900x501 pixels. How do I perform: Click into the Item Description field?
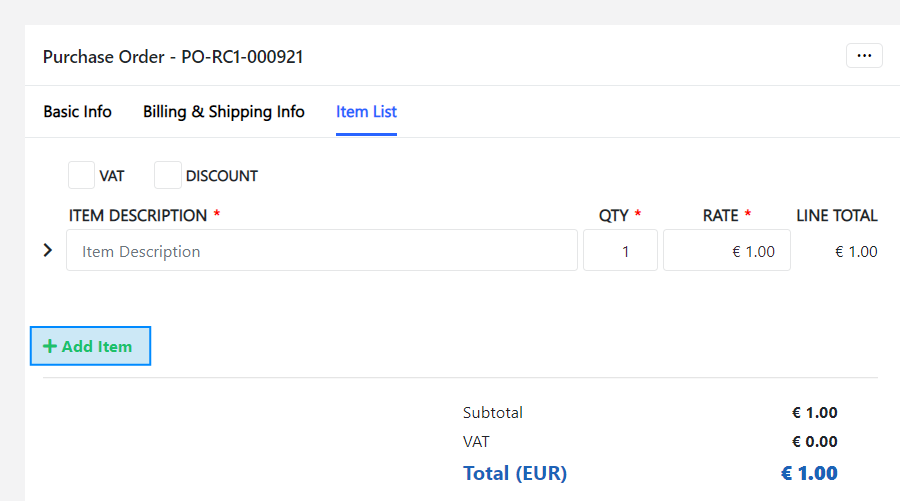coord(321,251)
